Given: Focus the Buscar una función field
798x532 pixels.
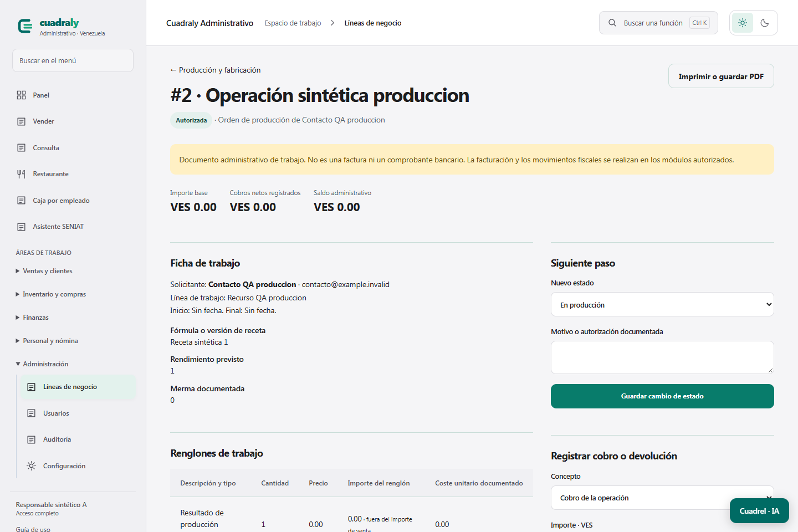Looking at the screenshot, I should 658,23.
